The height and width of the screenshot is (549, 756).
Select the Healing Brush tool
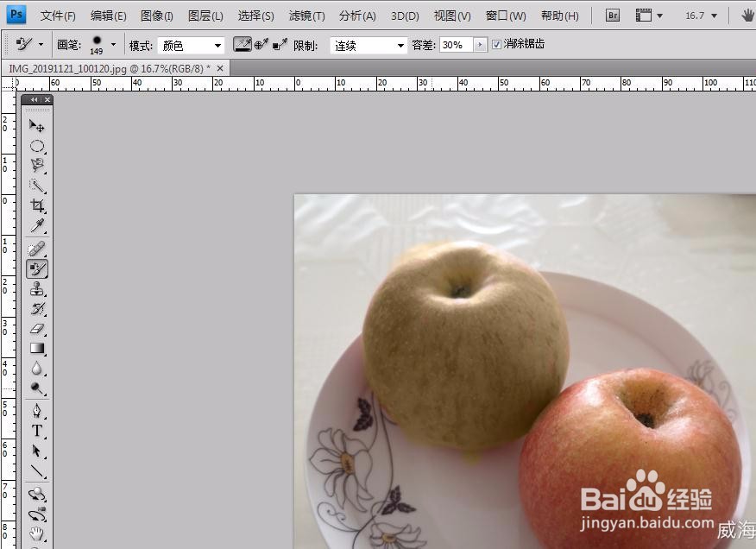(x=36, y=249)
